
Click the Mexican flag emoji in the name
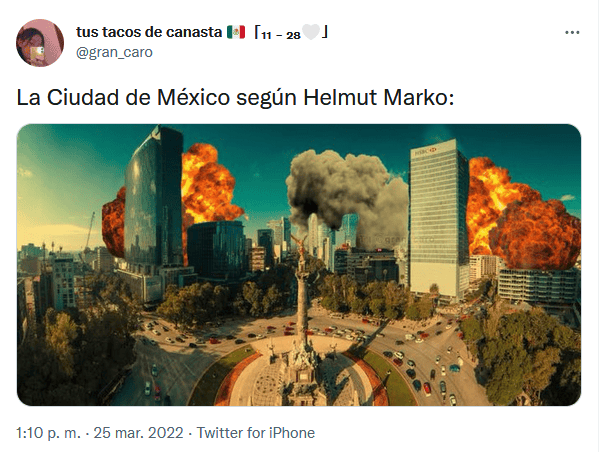(x=236, y=32)
